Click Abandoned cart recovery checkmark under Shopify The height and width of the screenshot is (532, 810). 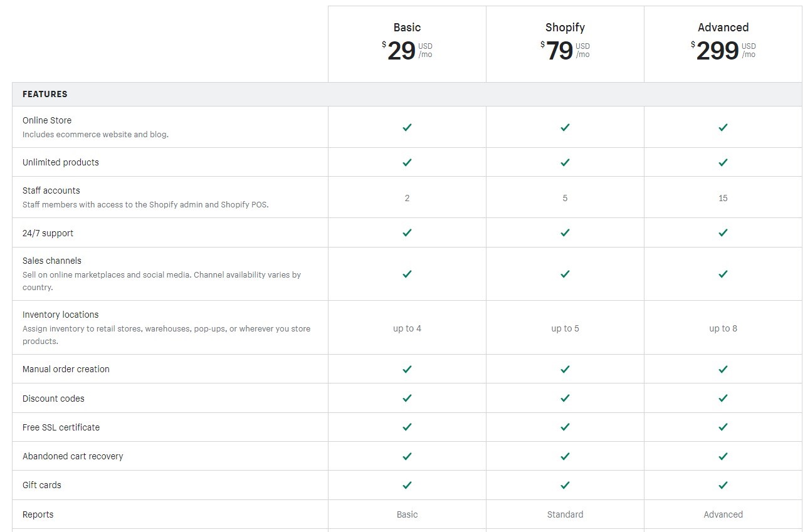point(565,456)
